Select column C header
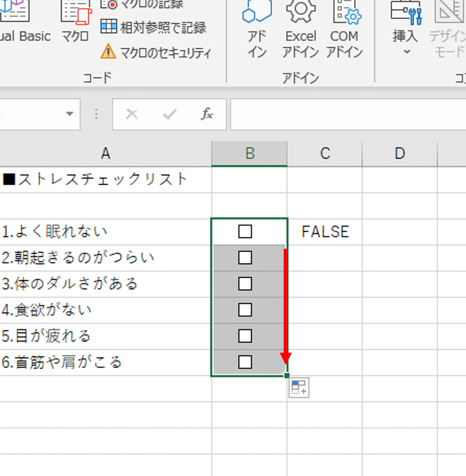The image size is (466, 476). [x=325, y=154]
